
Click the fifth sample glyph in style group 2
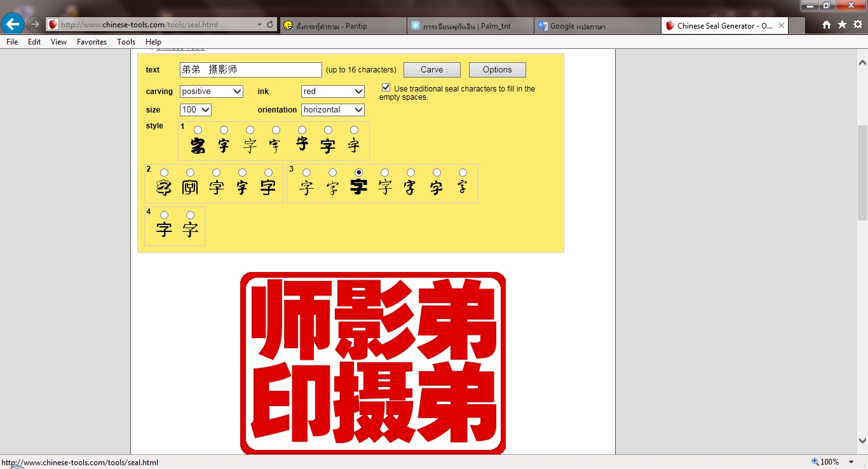click(x=268, y=187)
